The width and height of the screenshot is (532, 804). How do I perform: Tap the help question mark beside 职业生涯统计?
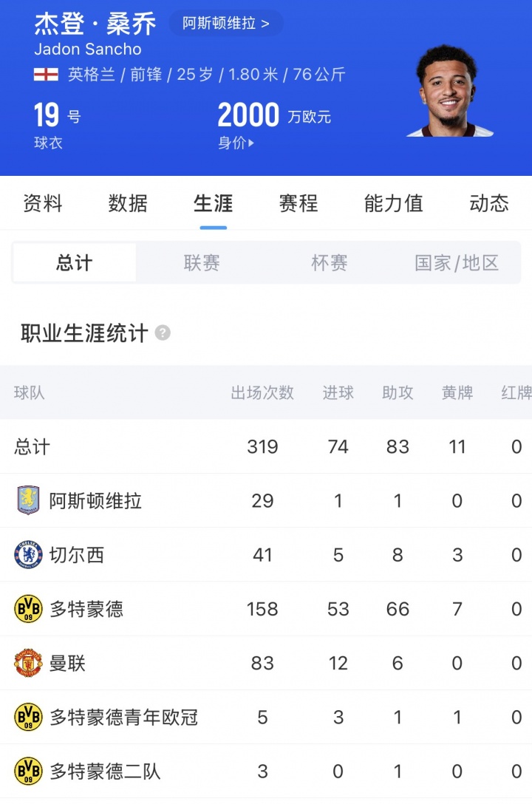pyautogui.click(x=163, y=333)
